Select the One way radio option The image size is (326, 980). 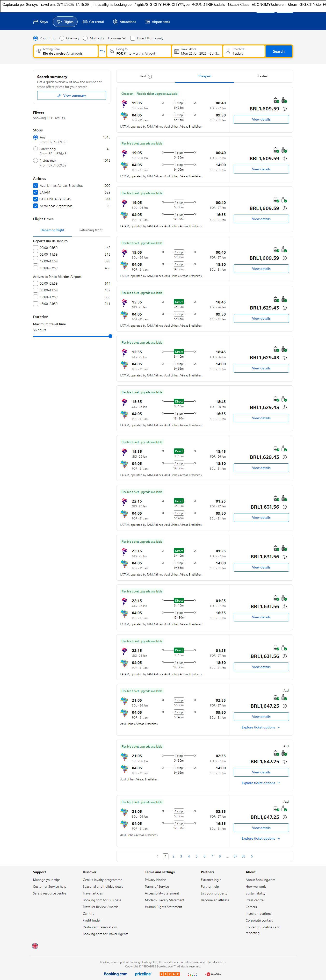click(x=62, y=38)
